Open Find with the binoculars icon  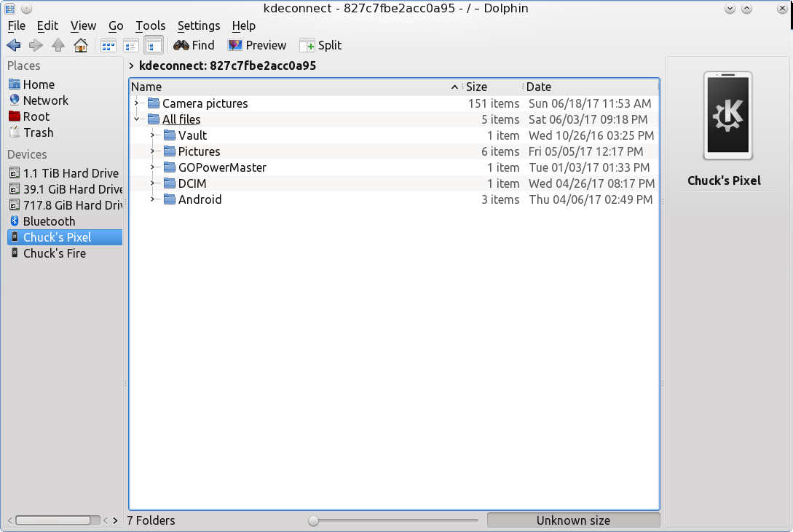(x=194, y=45)
